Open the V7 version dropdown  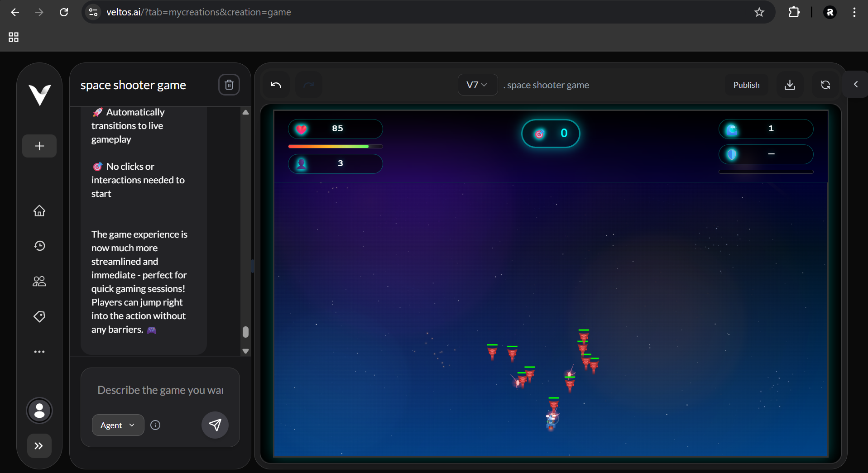pos(477,85)
